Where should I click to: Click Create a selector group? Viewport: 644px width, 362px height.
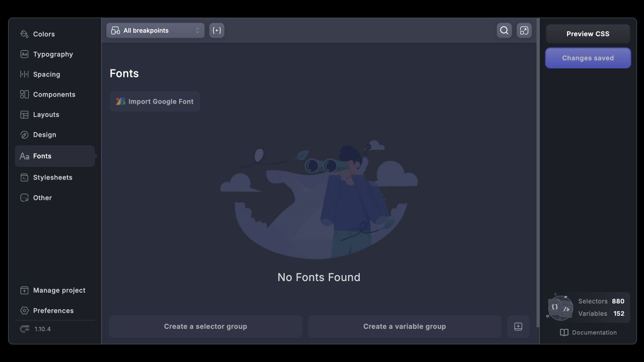point(206,327)
